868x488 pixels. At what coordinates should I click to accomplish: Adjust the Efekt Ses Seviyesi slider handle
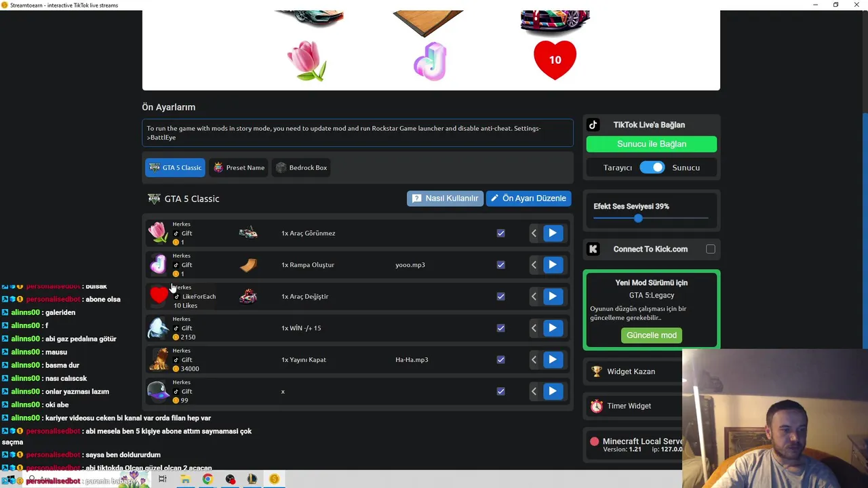click(x=638, y=218)
